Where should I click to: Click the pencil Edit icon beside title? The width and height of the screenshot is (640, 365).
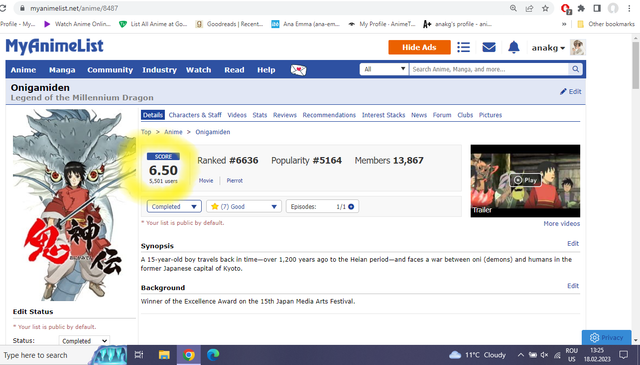[571, 91]
